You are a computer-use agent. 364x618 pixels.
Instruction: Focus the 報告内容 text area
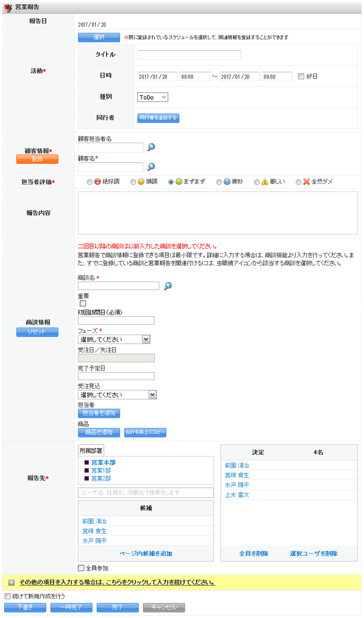coord(218,213)
